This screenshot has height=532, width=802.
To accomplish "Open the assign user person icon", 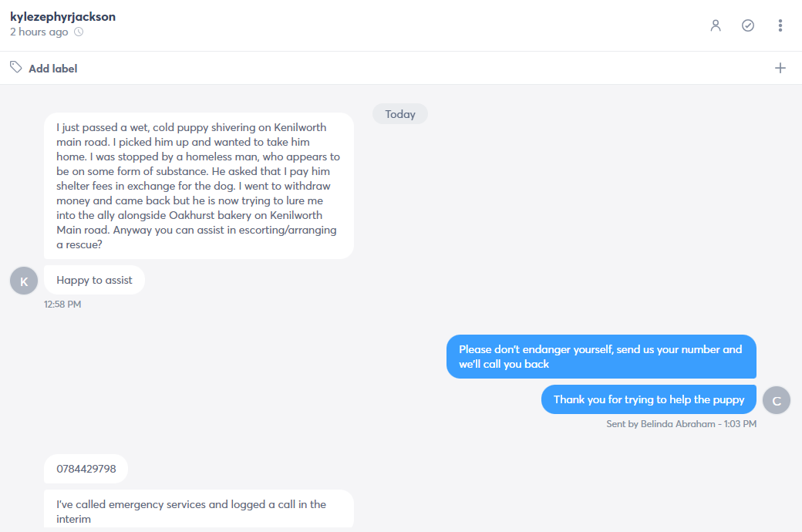I will pyautogui.click(x=716, y=25).
